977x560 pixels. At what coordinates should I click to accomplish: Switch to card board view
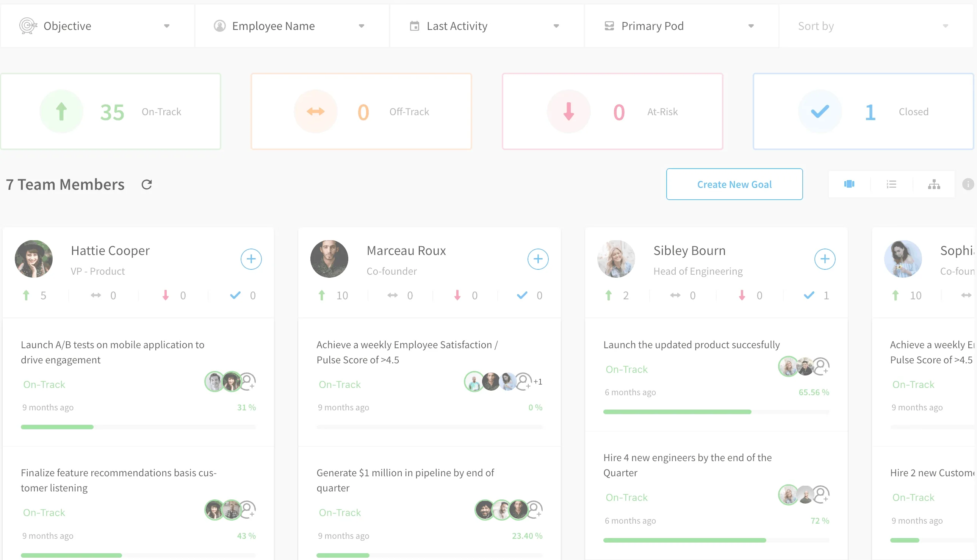click(849, 184)
